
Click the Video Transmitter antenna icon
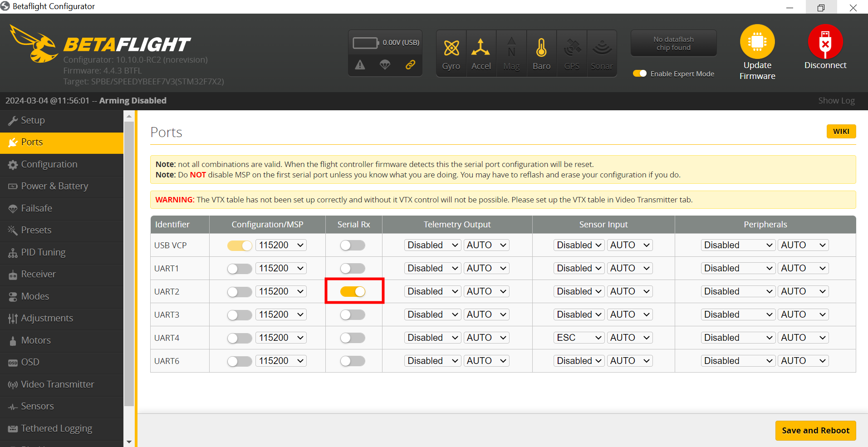(x=13, y=385)
